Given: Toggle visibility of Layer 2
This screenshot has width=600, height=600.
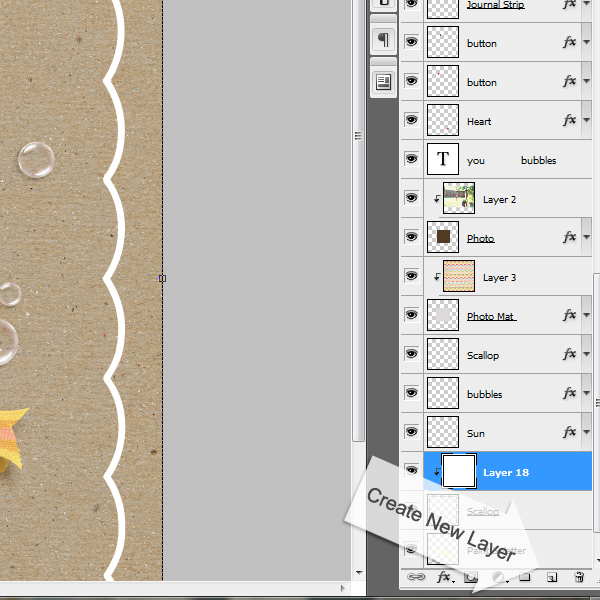Looking at the screenshot, I should (411, 198).
